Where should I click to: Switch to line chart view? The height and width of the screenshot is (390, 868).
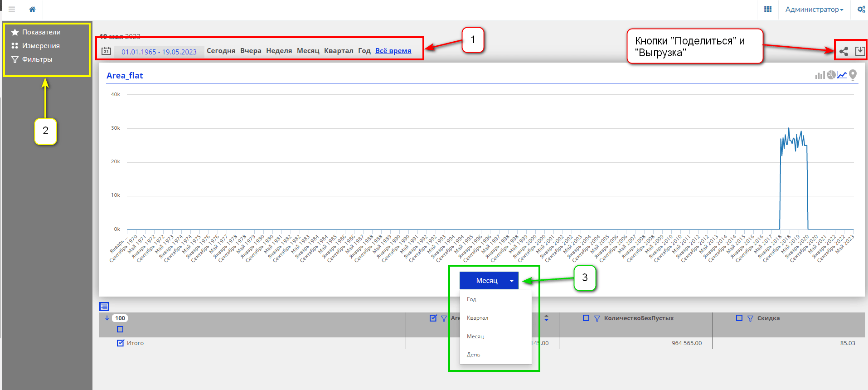tap(842, 75)
